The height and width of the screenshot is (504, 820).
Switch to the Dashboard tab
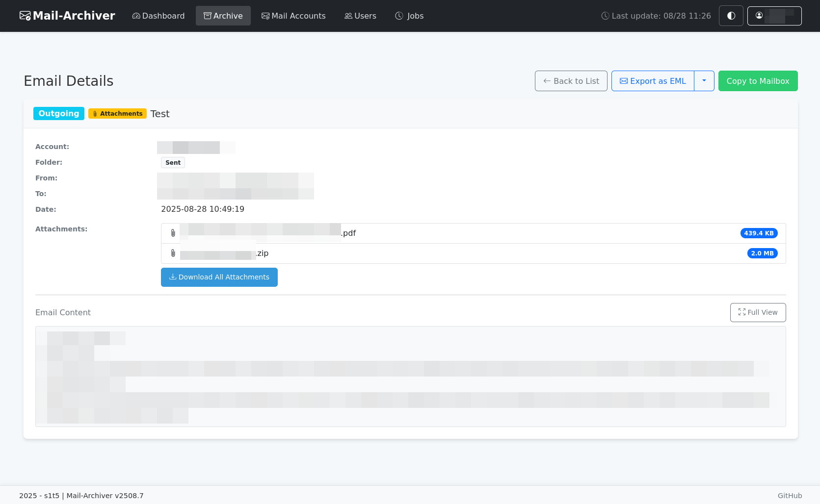(x=158, y=15)
